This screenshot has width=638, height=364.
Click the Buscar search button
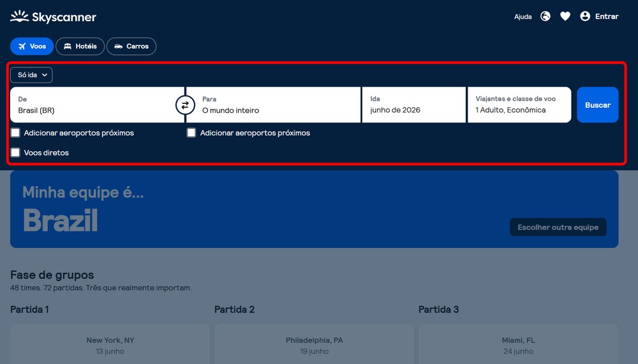click(x=598, y=105)
